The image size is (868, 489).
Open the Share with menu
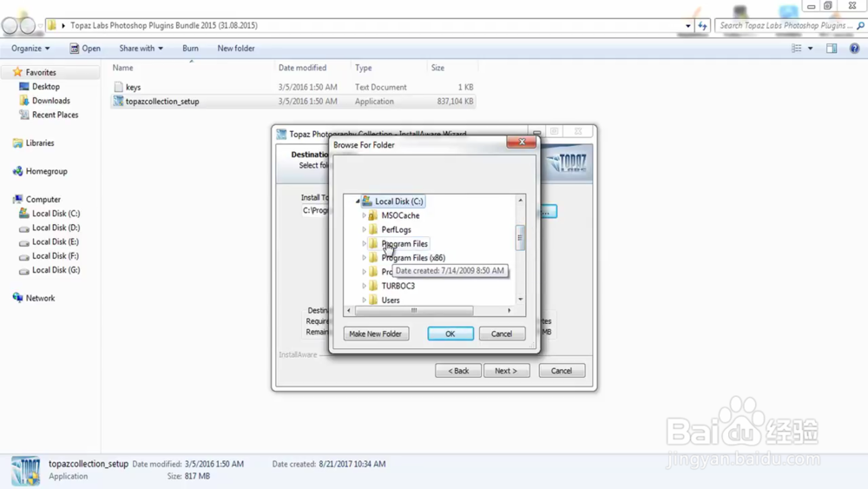click(x=141, y=48)
